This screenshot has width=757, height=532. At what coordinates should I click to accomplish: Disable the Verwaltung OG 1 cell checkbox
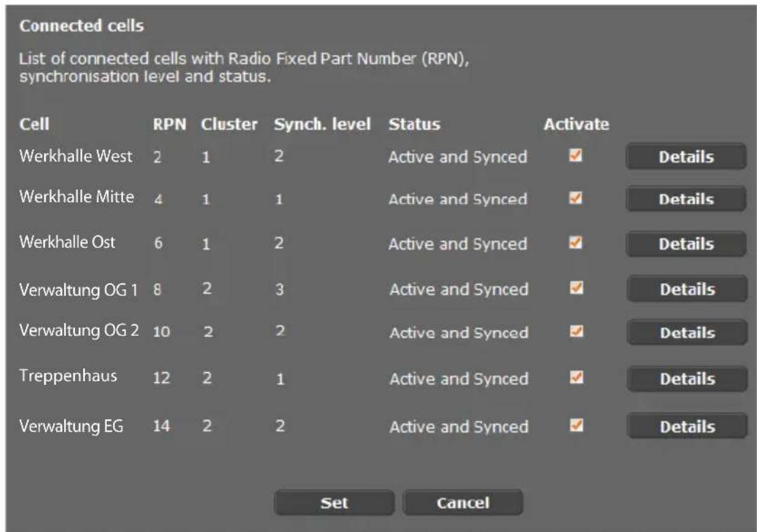tap(577, 288)
